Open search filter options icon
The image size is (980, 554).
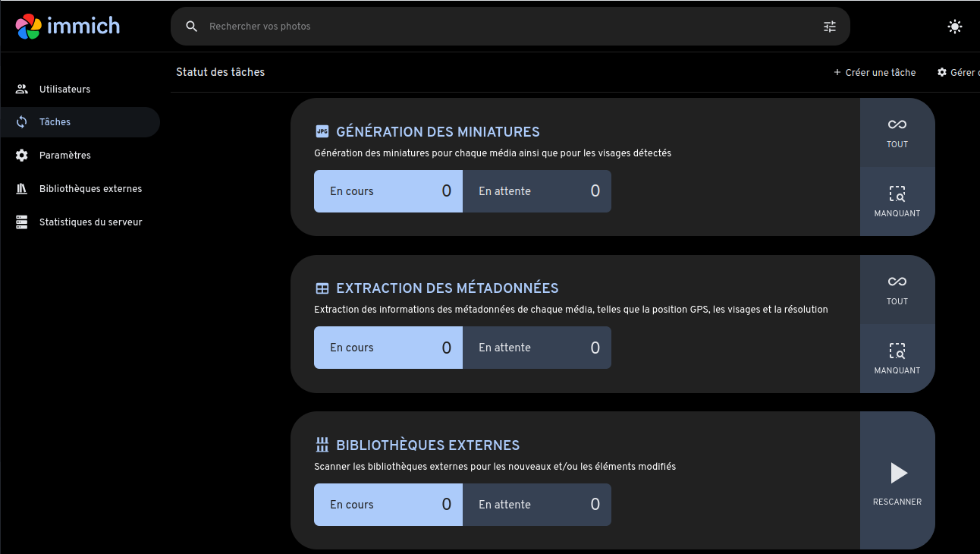(830, 27)
